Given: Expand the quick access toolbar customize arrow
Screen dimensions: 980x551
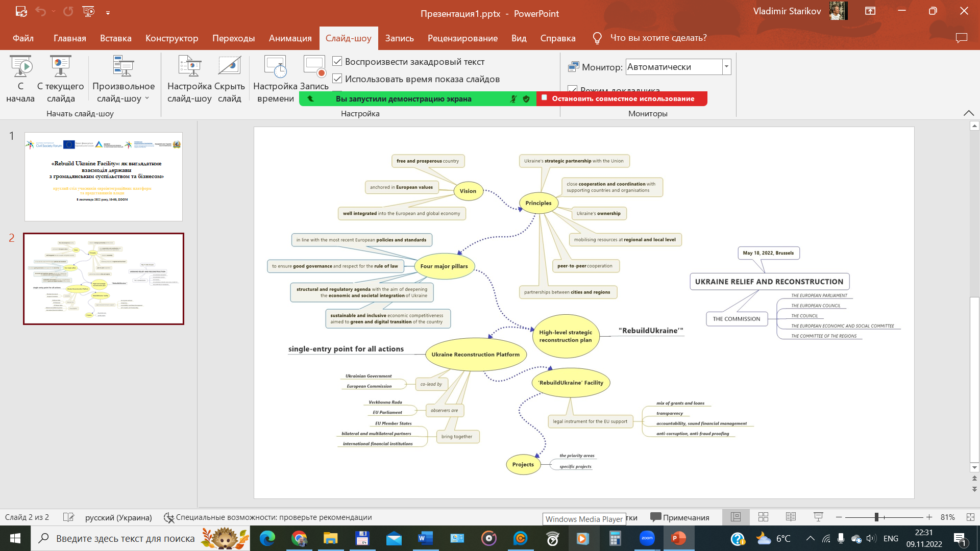Looking at the screenshot, I should [108, 12].
